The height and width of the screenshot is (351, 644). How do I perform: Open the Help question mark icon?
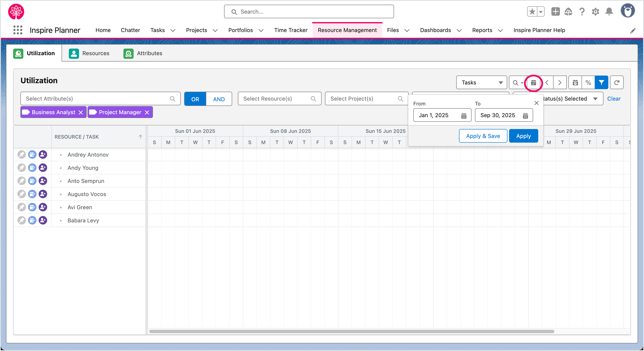click(582, 11)
